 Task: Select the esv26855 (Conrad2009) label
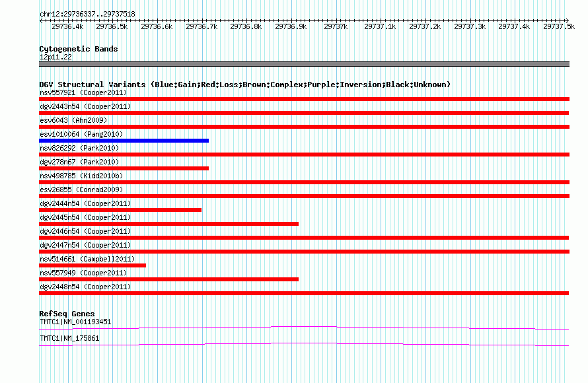click(x=81, y=190)
